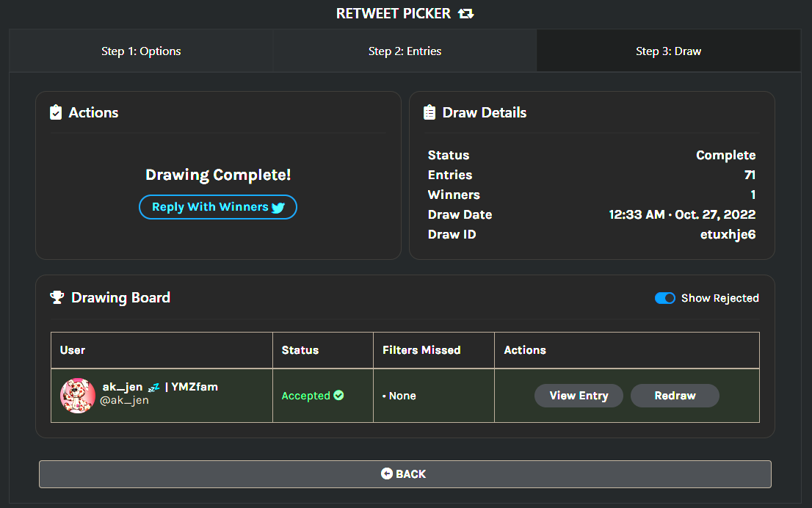Viewport: 812px width, 508px height.
Task: Click the Twitter bird icon in Reply button
Action: (278, 208)
